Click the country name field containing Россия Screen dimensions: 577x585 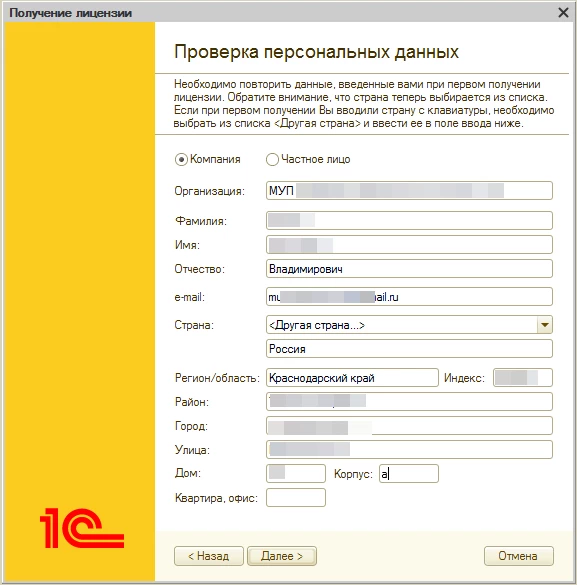point(409,349)
